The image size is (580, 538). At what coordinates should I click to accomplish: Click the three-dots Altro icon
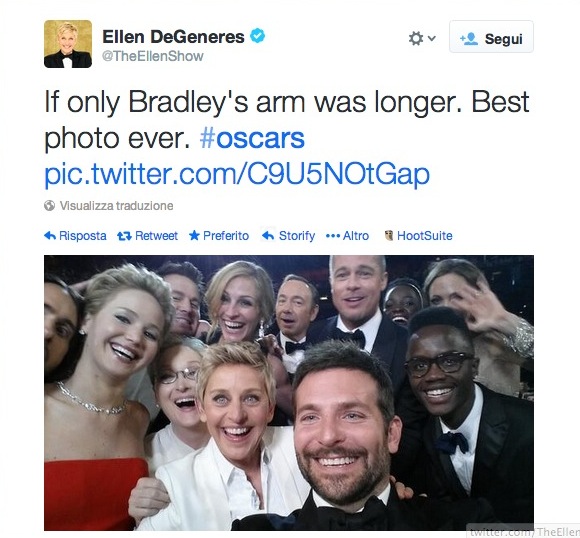333,236
